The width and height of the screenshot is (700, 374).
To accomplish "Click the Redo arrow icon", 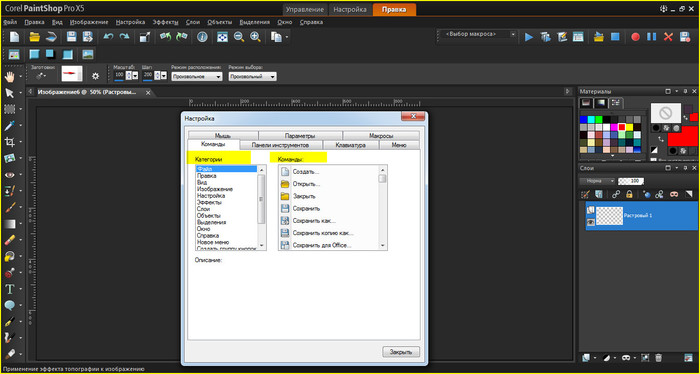I will point(125,37).
